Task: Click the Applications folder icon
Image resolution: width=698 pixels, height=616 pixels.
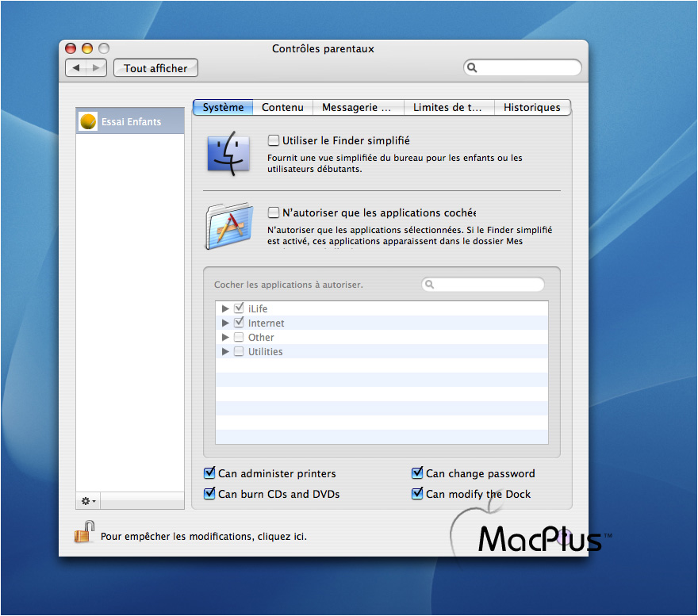Action: point(228,226)
